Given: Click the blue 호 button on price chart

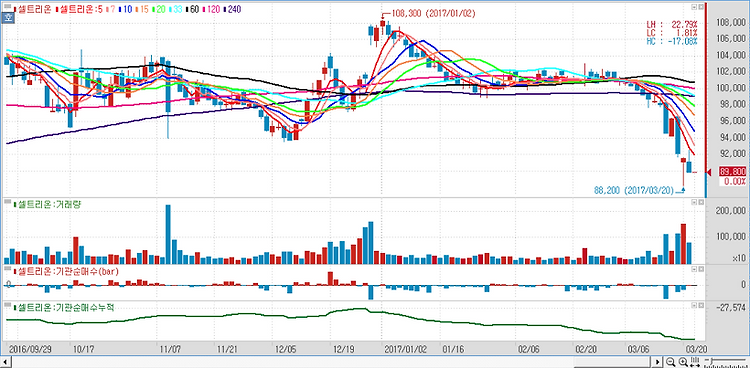Looking at the screenshot, I should coord(8,19).
